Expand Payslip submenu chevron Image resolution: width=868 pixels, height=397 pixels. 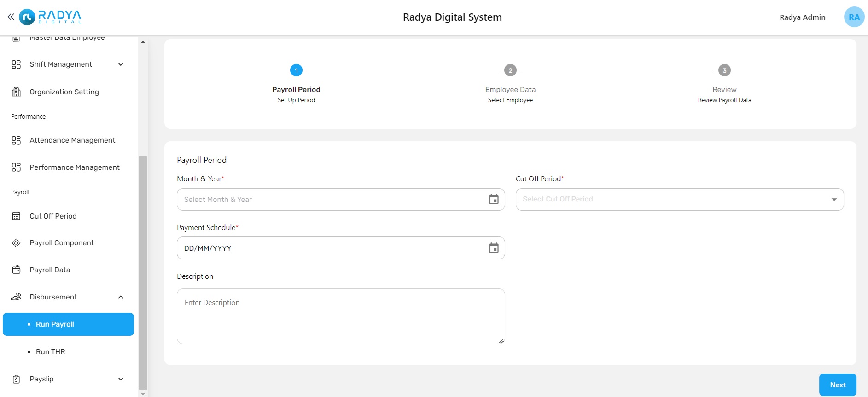(121, 379)
